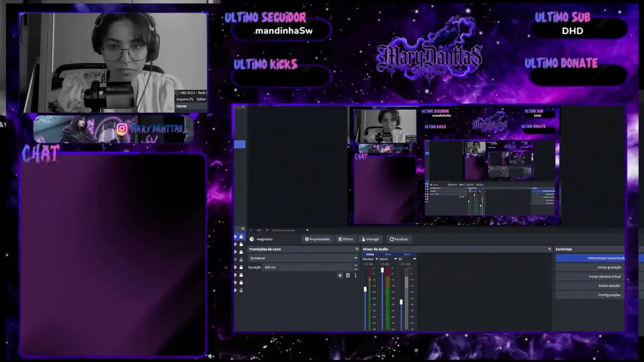Hide the highlighted source via its eye
This screenshot has width=644, height=362.
pyautogui.click(x=235, y=237)
